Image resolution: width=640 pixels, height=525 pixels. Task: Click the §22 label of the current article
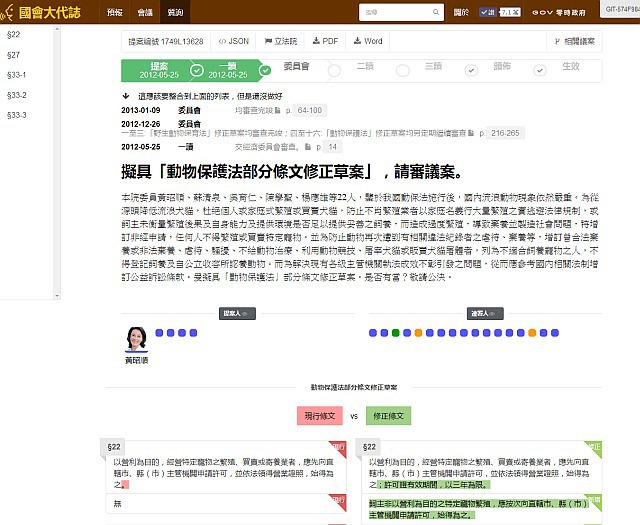[x=114, y=447]
